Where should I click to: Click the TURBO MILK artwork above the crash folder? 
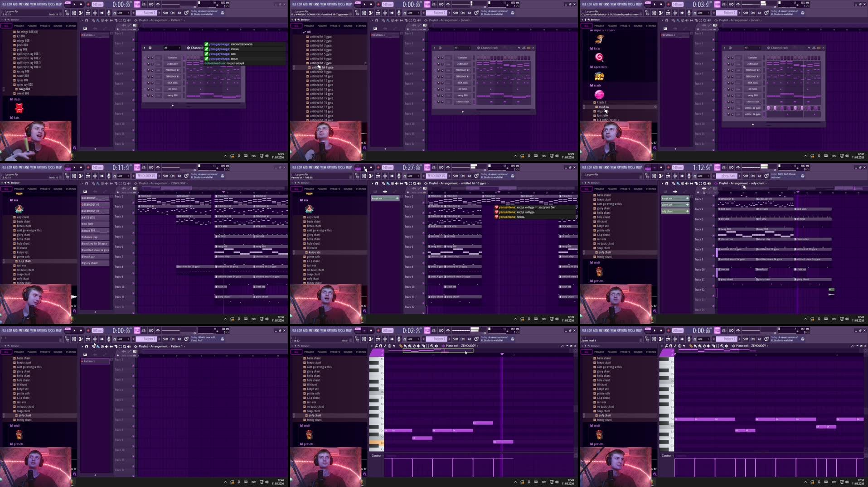point(599,76)
